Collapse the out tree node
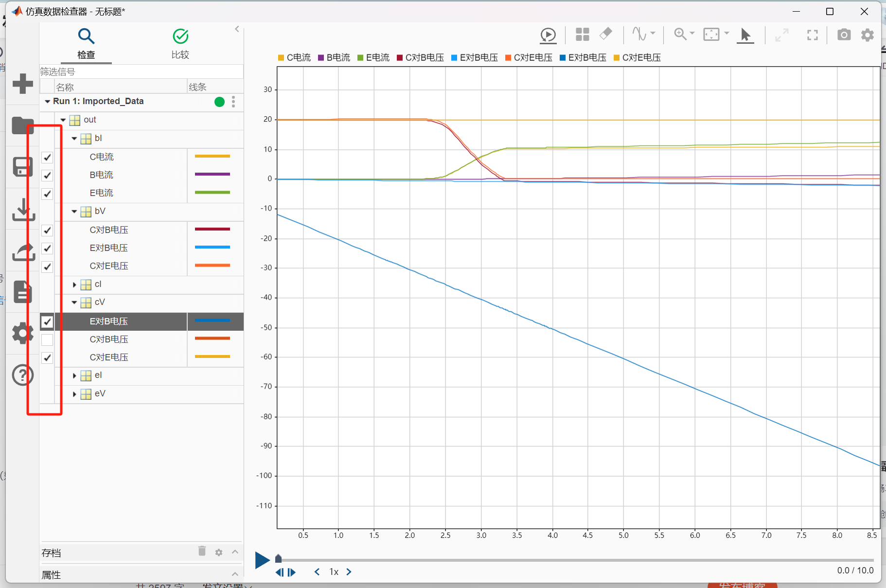This screenshot has width=886, height=588. coord(63,120)
